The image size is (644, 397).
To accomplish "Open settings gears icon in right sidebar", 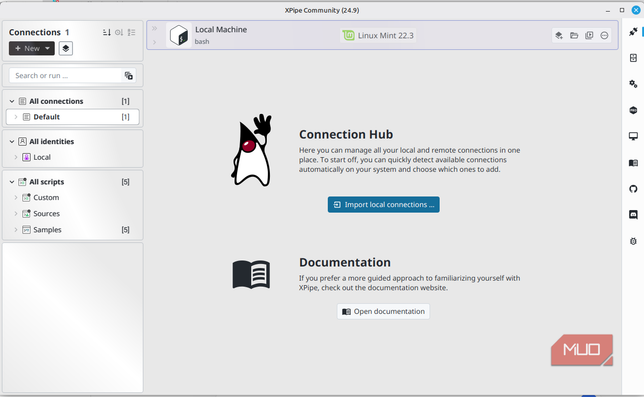I will click(633, 84).
